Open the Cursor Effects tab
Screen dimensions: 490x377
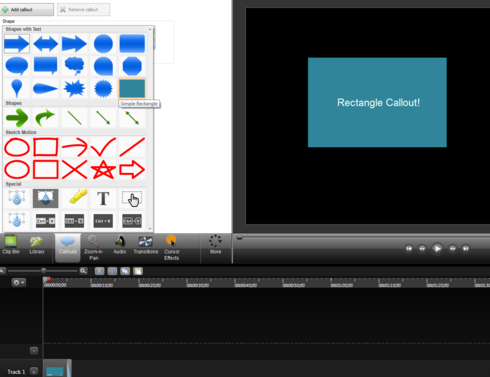pyautogui.click(x=172, y=248)
